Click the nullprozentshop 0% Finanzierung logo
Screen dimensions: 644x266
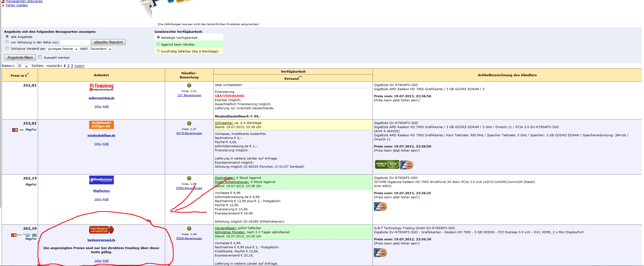click(x=101, y=87)
